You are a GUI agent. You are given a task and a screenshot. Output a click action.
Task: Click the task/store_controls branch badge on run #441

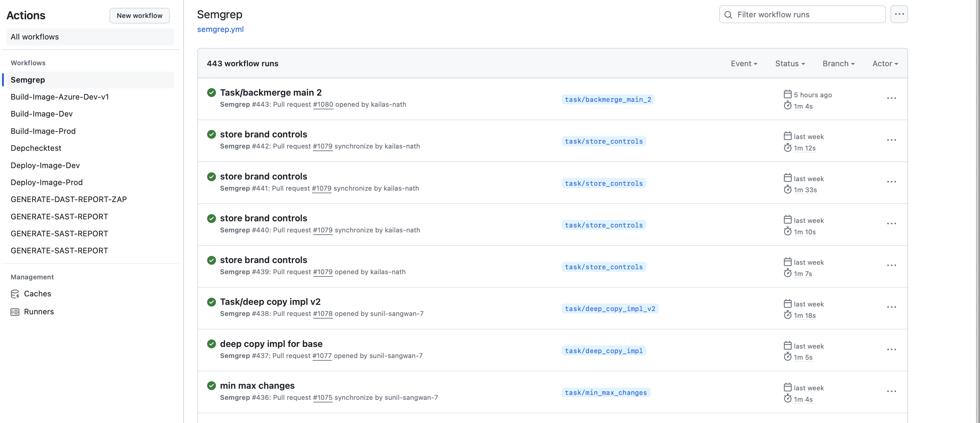[604, 183]
